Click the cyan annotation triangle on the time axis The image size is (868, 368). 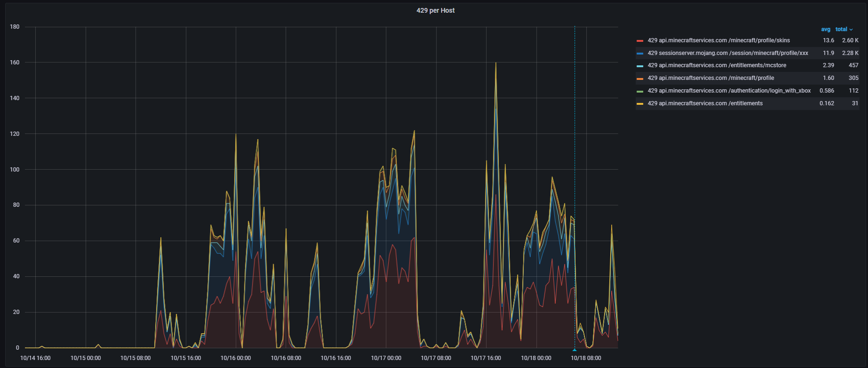click(x=575, y=350)
